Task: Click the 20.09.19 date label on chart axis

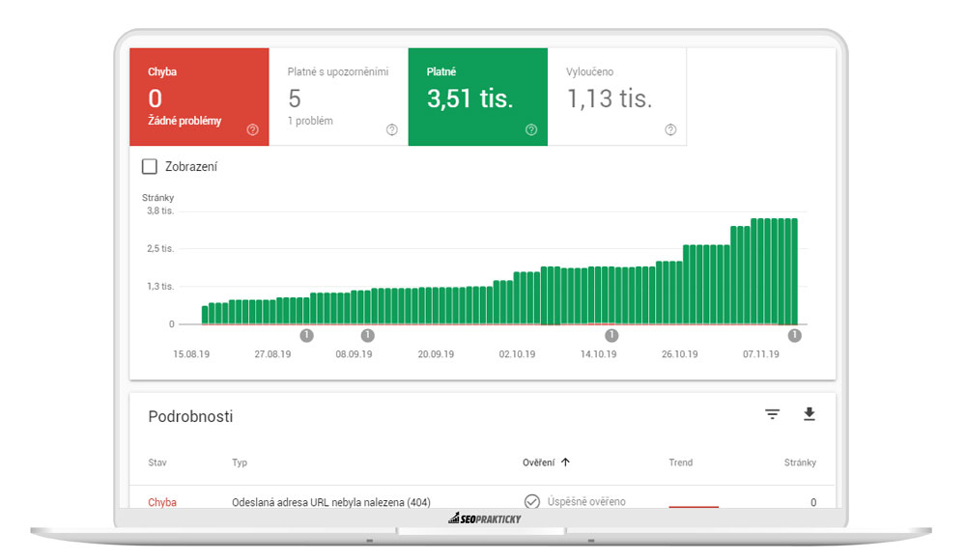Action: coord(436,354)
